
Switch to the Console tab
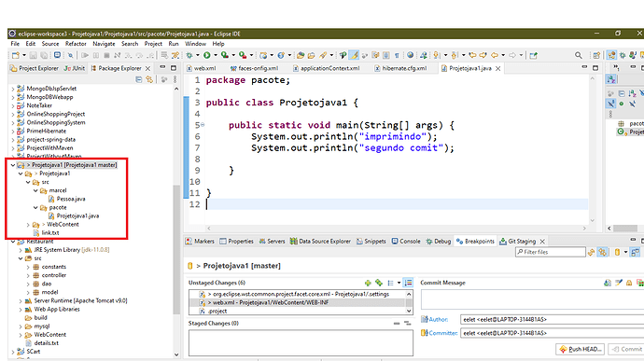coord(406,241)
